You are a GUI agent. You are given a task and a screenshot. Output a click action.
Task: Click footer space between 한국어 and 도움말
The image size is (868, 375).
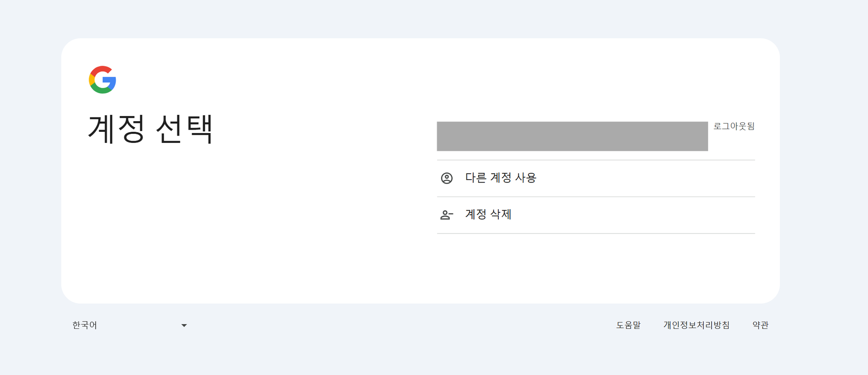pyautogui.click(x=398, y=325)
